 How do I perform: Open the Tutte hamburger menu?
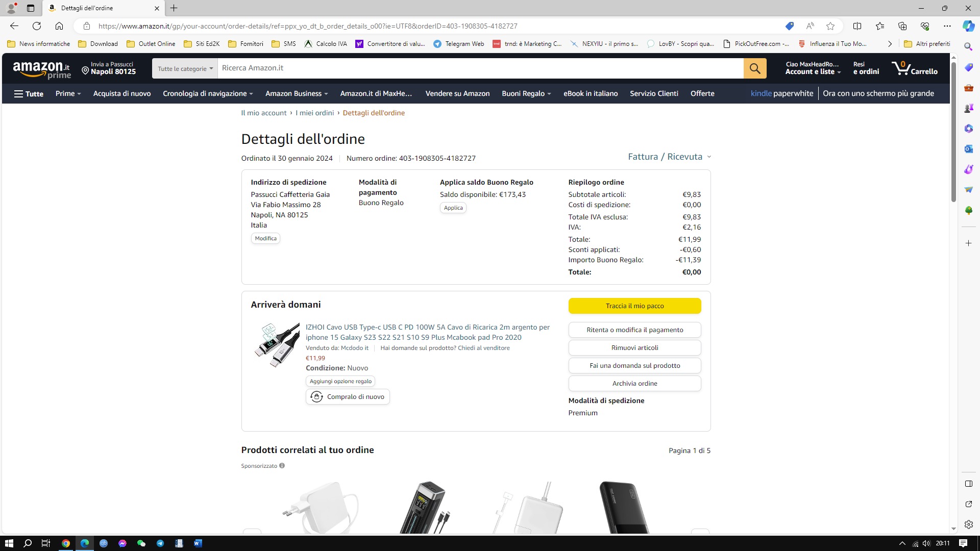pyautogui.click(x=29, y=94)
